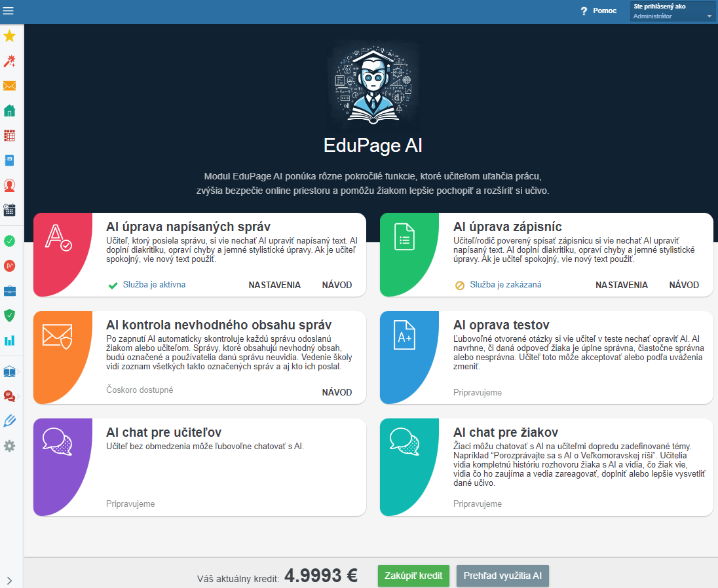
Task: Click the Zakúpiť kredit button
Action: click(x=413, y=576)
